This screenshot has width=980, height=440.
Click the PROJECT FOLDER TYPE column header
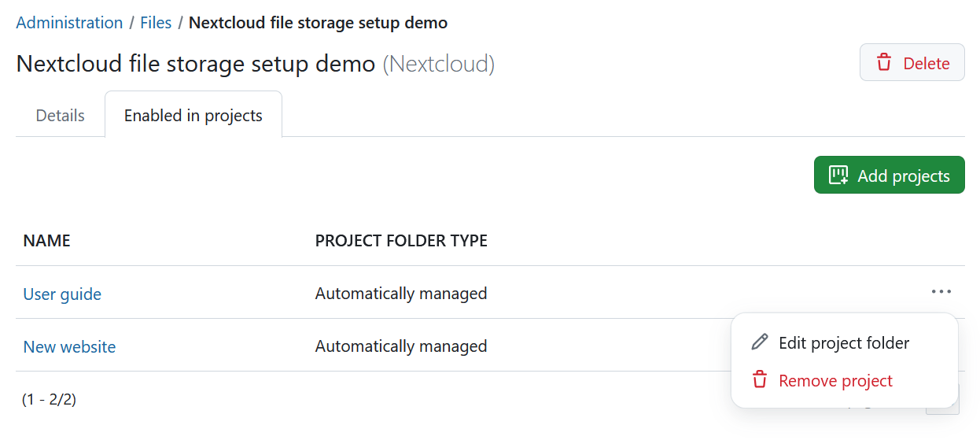pos(401,241)
